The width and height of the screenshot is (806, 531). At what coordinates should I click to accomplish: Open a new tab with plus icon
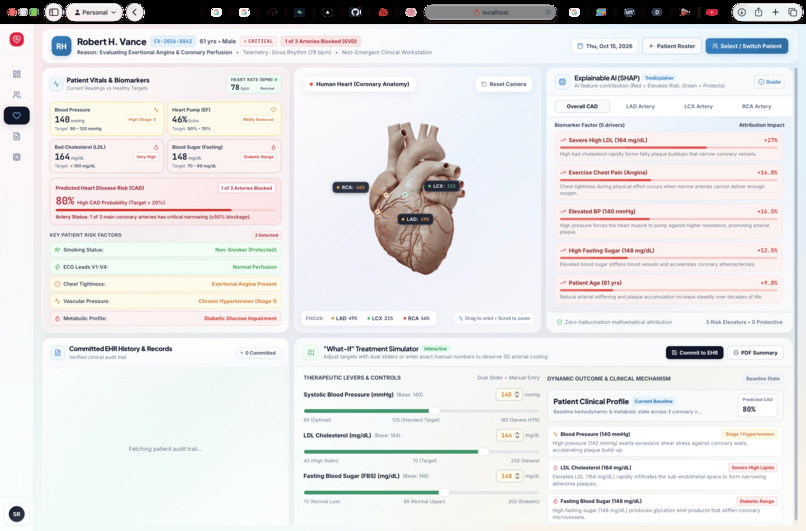point(775,12)
